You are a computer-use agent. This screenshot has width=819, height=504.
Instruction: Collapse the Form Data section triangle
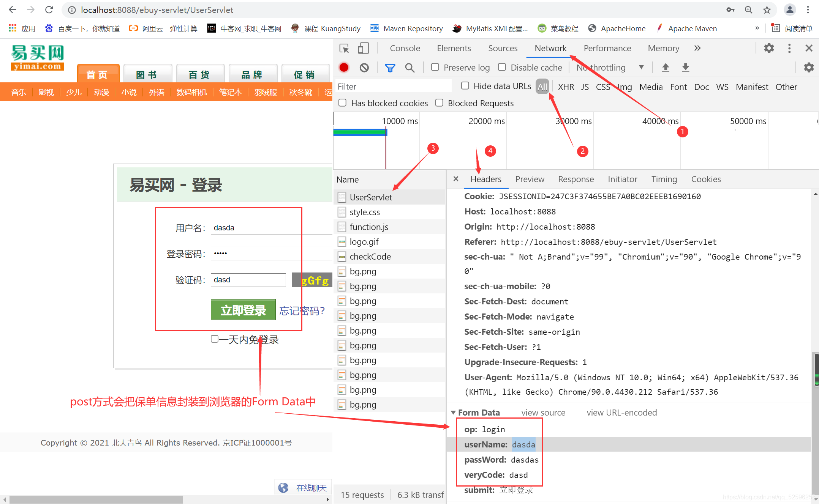453,413
